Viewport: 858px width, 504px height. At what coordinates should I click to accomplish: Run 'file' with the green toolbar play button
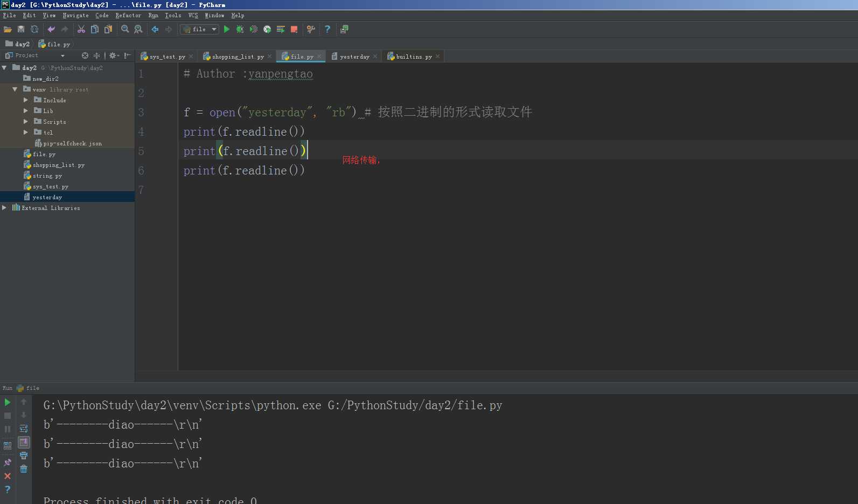(227, 29)
